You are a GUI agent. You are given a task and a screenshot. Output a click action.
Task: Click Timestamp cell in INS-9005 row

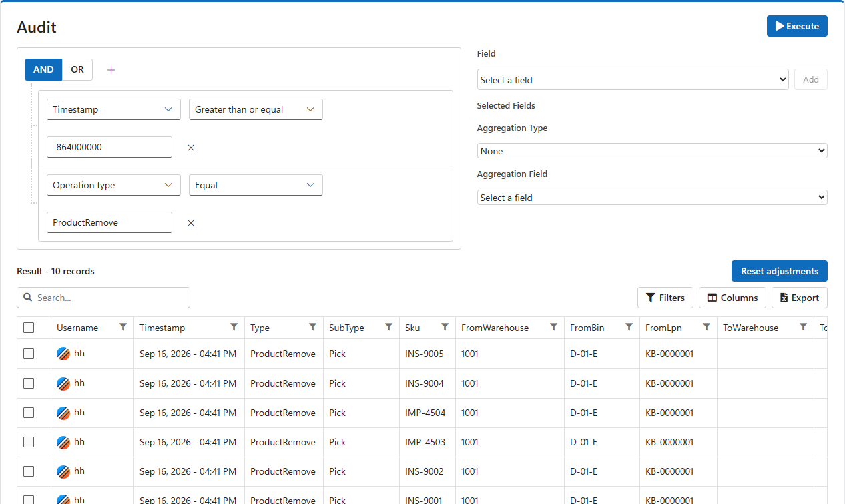pos(188,354)
